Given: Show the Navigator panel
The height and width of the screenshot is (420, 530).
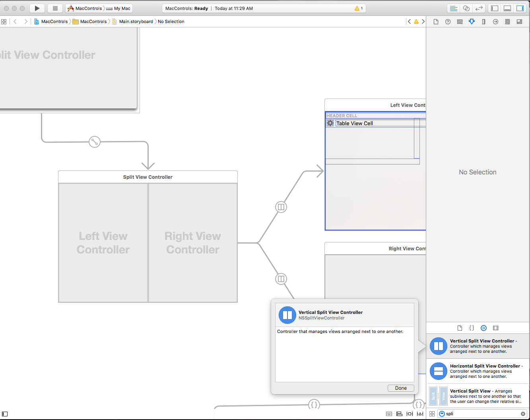Looking at the screenshot, I should click(494, 8).
